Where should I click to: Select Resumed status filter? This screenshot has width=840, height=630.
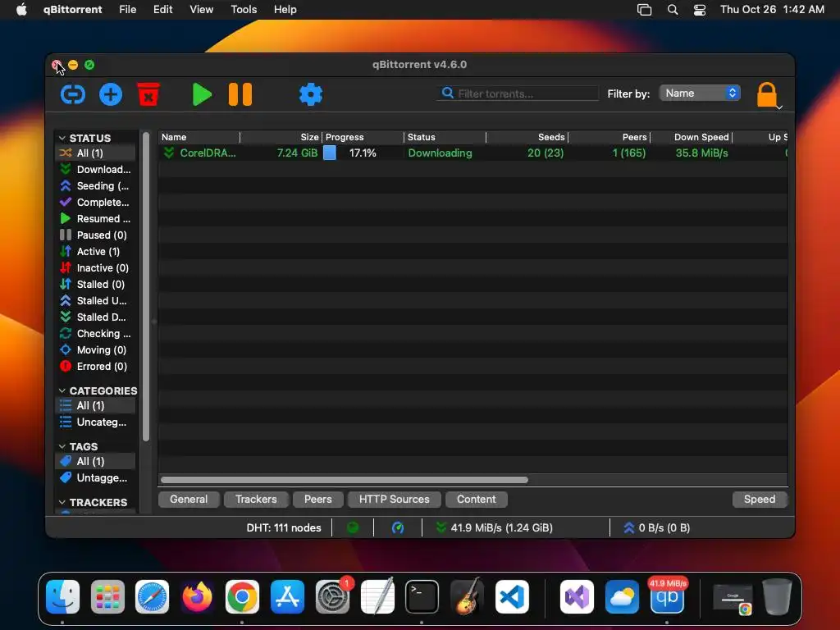coord(95,218)
